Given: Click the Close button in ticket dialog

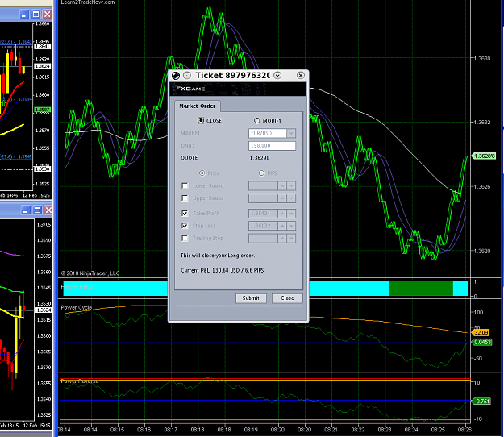Looking at the screenshot, I should 287,298.
